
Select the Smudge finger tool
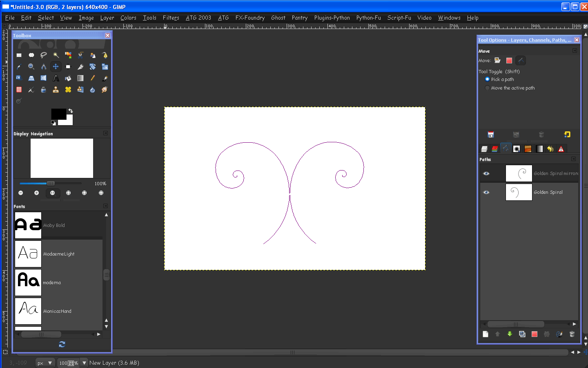point(105,89)
